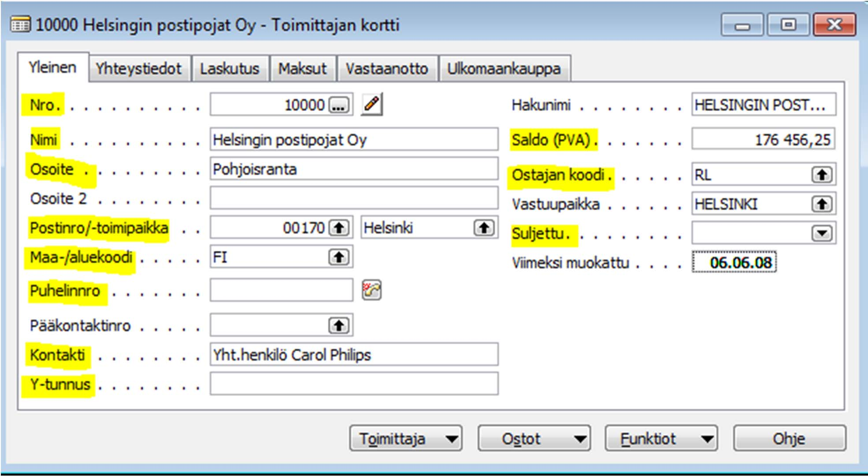Open the Helsinki city lookup arrow

click(x=484, y=228)
